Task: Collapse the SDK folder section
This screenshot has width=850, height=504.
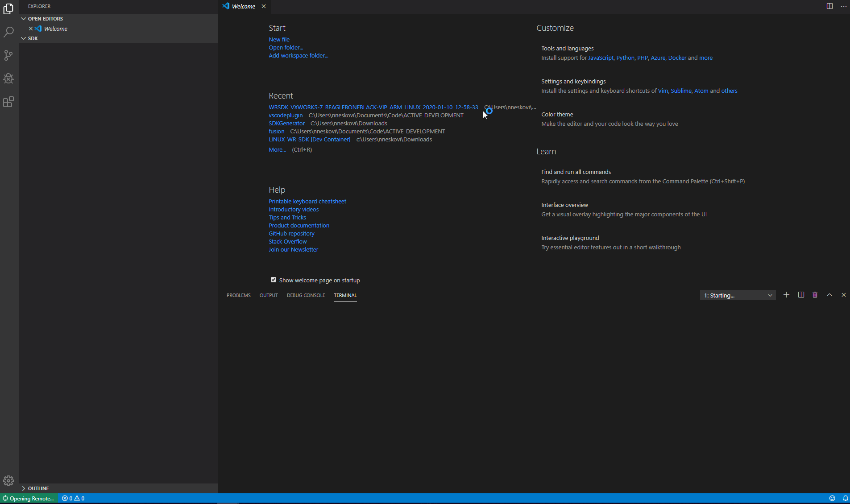Action: point(119,38)
